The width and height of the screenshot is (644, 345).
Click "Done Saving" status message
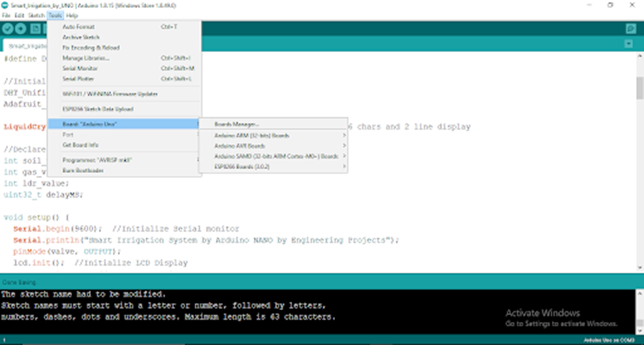click(19, 283)
